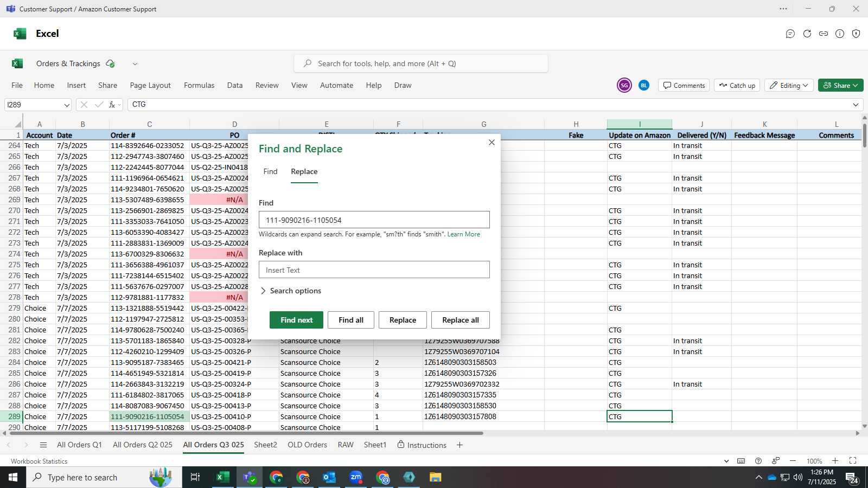Open the Editing mode dropdown

pyautogui.click(x=789, y=85)
